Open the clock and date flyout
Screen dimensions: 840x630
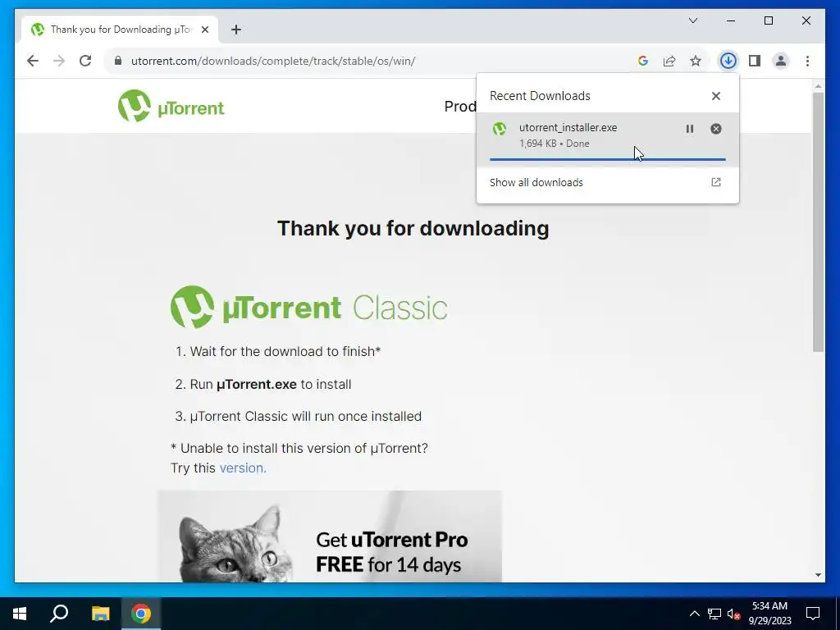[769, 614]
